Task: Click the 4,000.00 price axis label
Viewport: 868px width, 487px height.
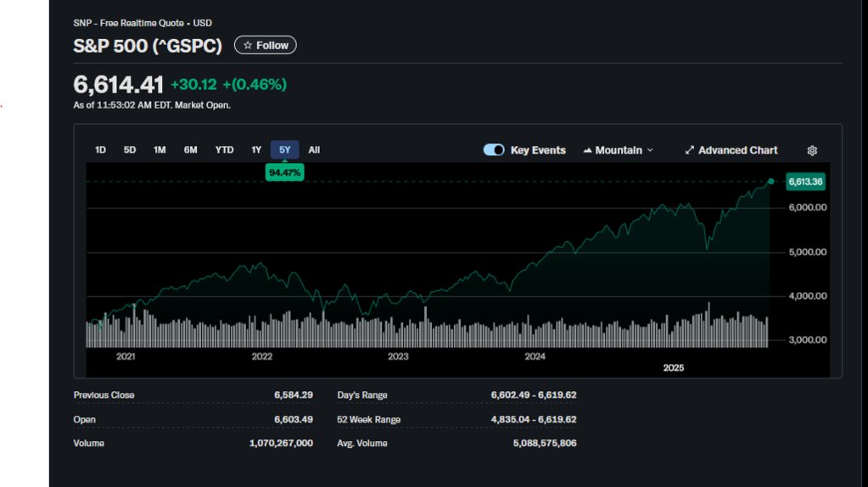Action: point(808,296)
